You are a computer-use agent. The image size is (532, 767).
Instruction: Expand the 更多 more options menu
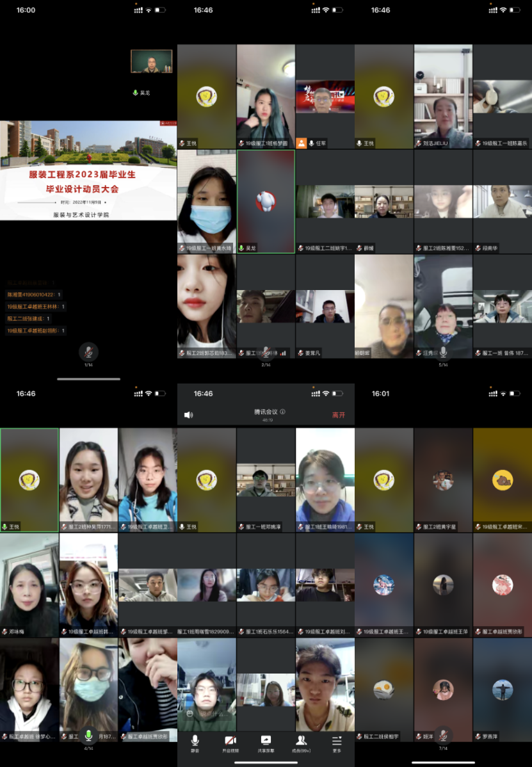tap(337, 741)
